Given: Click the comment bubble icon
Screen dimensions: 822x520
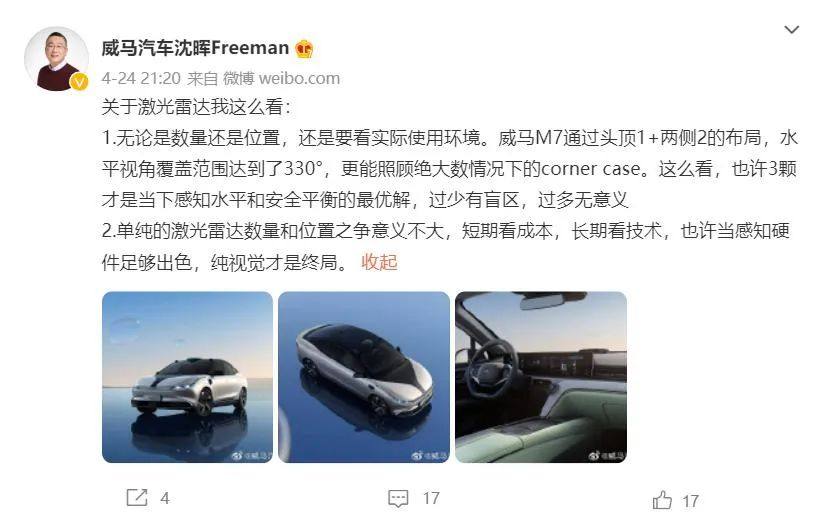Looking at the screenshot, I should 398,499.
